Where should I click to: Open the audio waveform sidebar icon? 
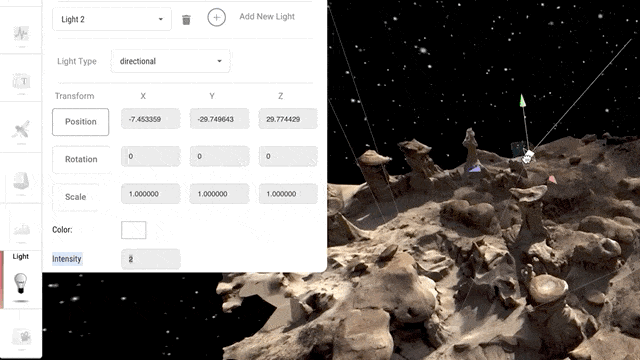pyautogui.click(x=21, y=33)
